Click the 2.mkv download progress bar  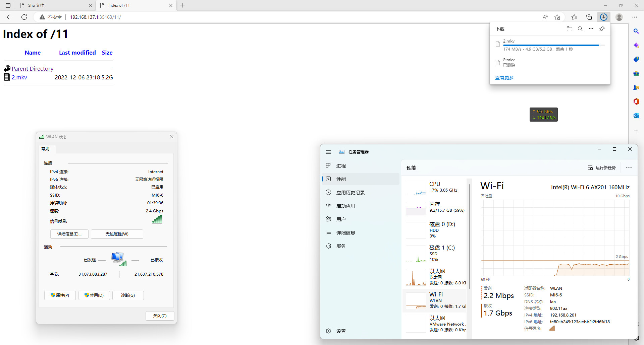click(x=554, y=45)
